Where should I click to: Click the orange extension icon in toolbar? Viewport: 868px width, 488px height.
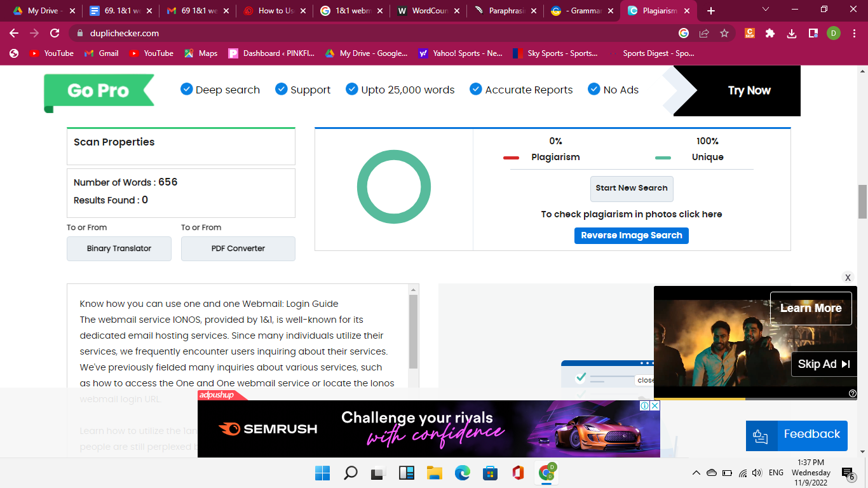(749, 33)
